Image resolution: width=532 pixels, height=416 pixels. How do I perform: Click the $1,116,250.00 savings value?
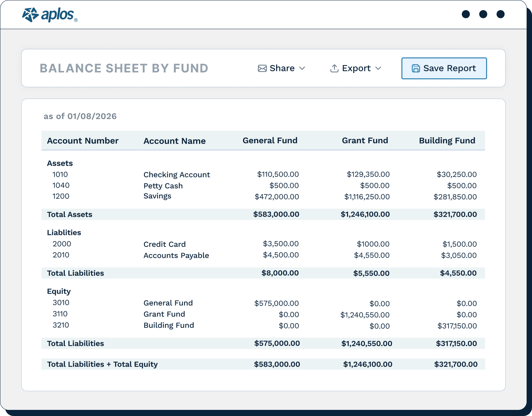[x=367, y=197]
